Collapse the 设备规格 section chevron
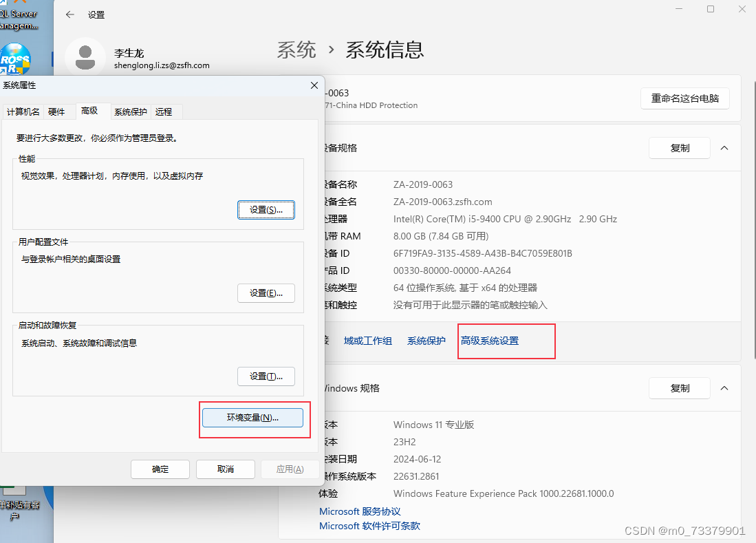756x543 pixels. click(724, 148)
